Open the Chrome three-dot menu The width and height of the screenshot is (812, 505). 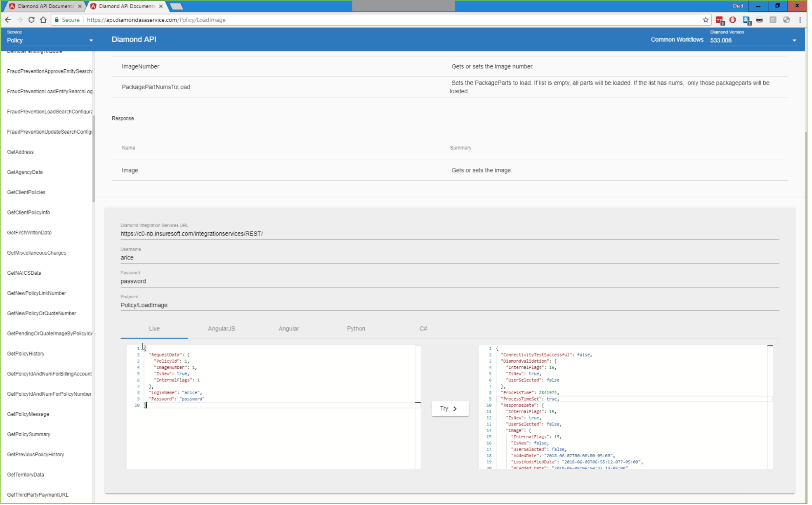click(800, 20)
